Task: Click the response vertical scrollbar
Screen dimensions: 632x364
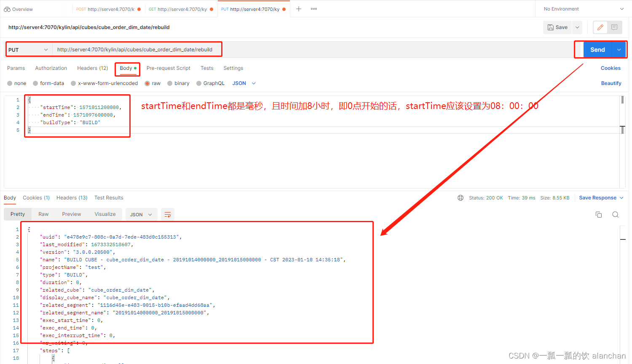Action: click(623, 239)
